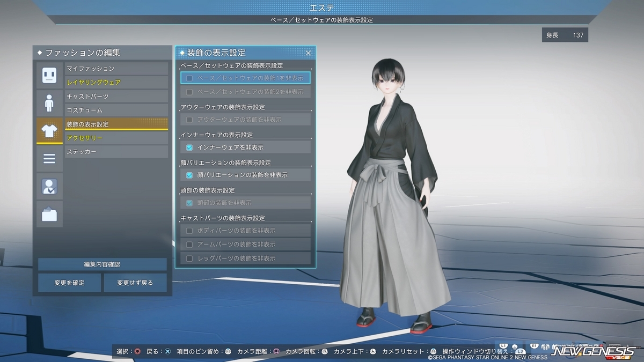The width and height of the screenshot is (644, 362).
Task: Select the T-shirt fashion category icon
Action: click(49, 131)
